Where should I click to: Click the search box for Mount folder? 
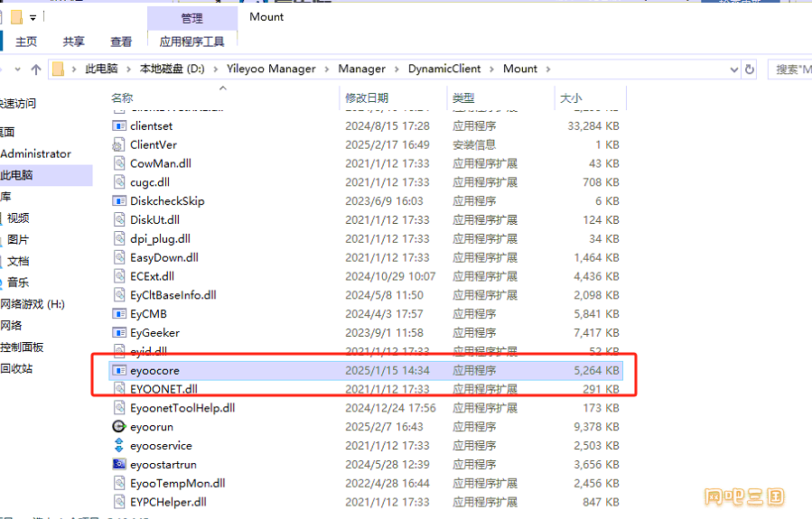point(790,70)
